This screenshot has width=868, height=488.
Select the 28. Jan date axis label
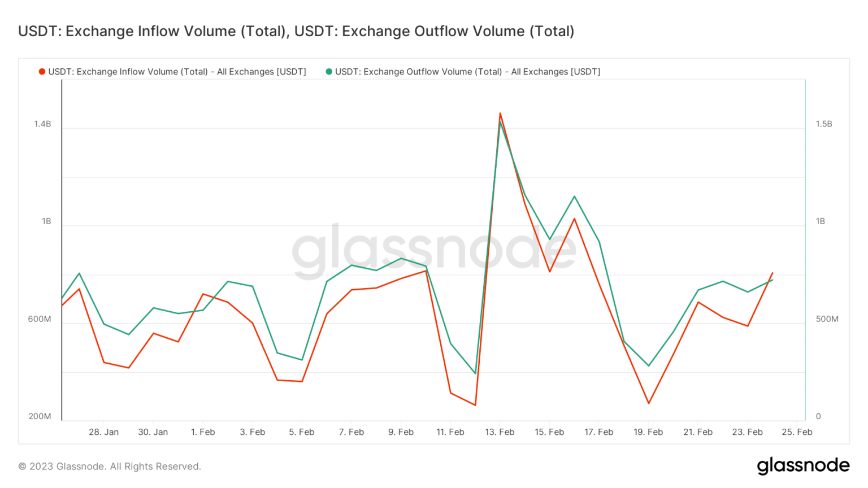[x=103, y=432]
